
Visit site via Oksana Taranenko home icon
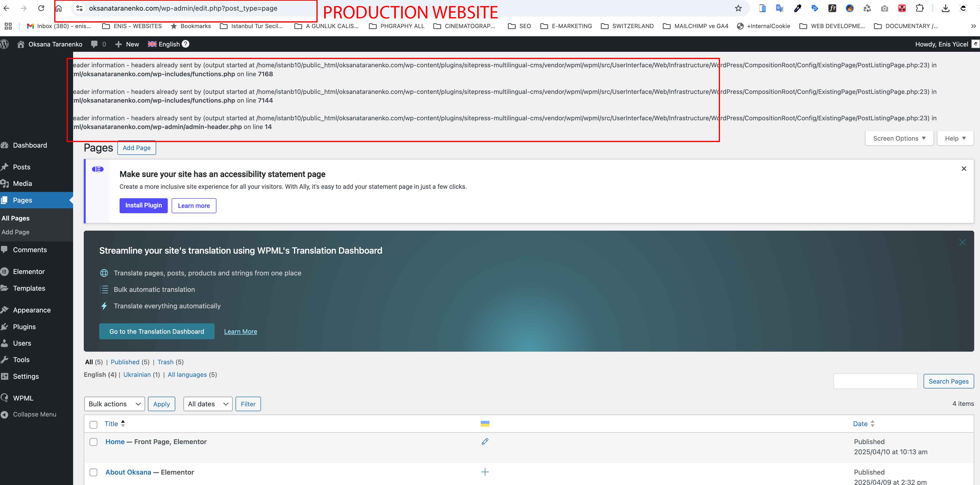(x=50, y=44)
